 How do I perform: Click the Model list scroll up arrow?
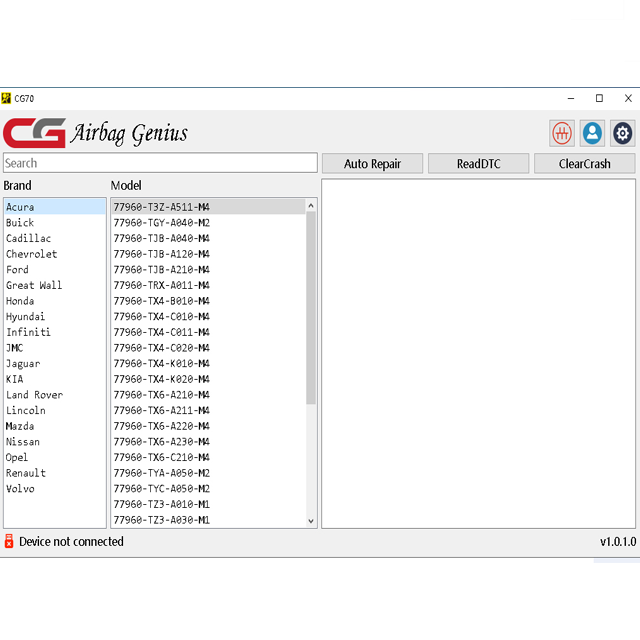310,206
